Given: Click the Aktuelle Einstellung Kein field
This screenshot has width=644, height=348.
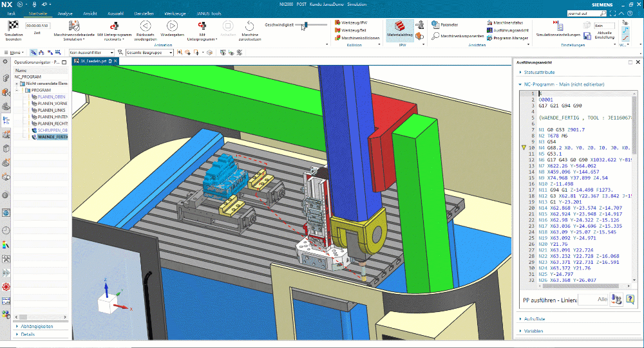Looking at the screenshot, I should pos(604,26).
